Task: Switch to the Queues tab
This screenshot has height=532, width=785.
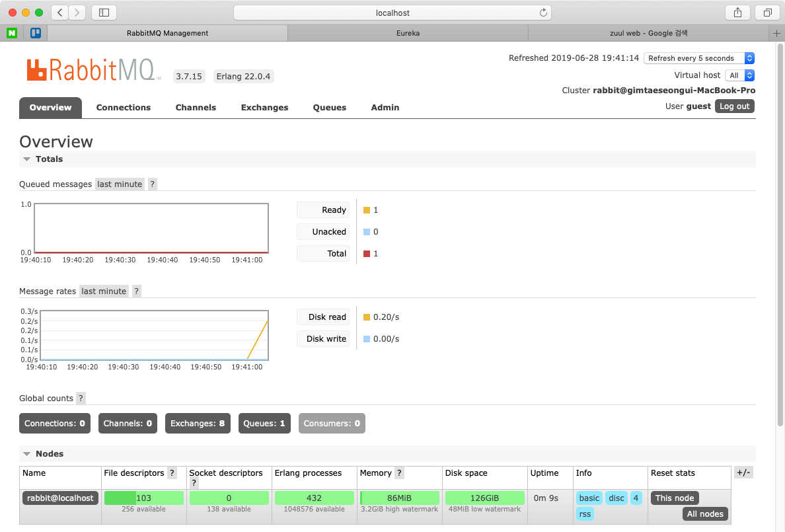Action: click(x=329, y=108)
